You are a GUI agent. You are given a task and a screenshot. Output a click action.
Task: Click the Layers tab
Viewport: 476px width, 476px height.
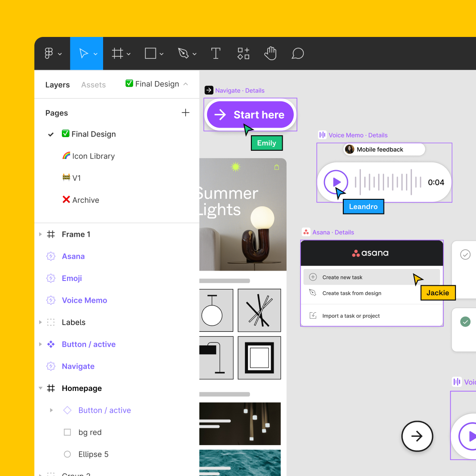(58, 85)
